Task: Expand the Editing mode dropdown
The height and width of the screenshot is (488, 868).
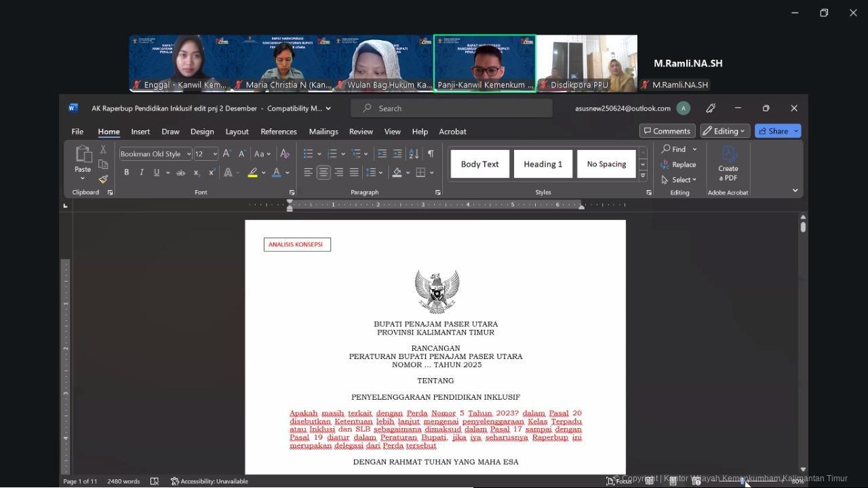Action: click(725, 131)
